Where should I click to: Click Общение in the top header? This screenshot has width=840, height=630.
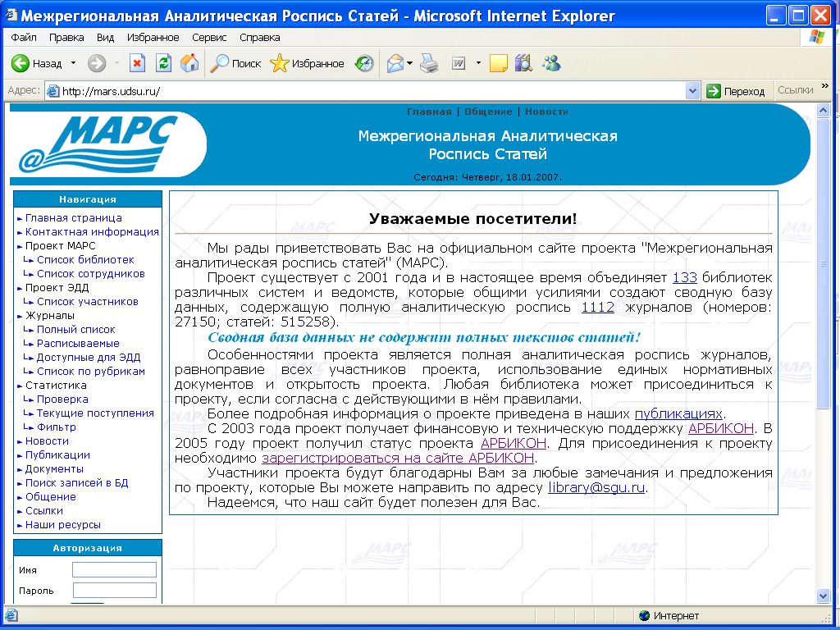coord(488,112)
